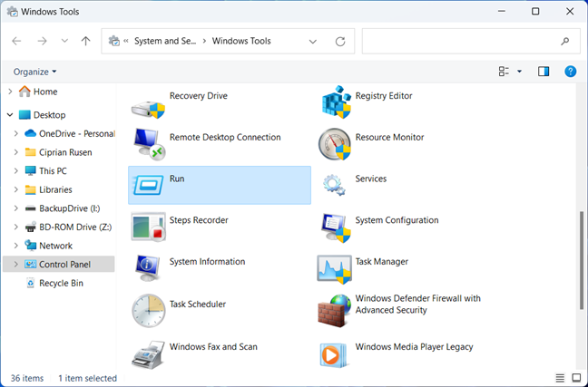Open the Recovery Drive tool icon
The width and height of the screenshot is (588, 387).
click(148, 110)
